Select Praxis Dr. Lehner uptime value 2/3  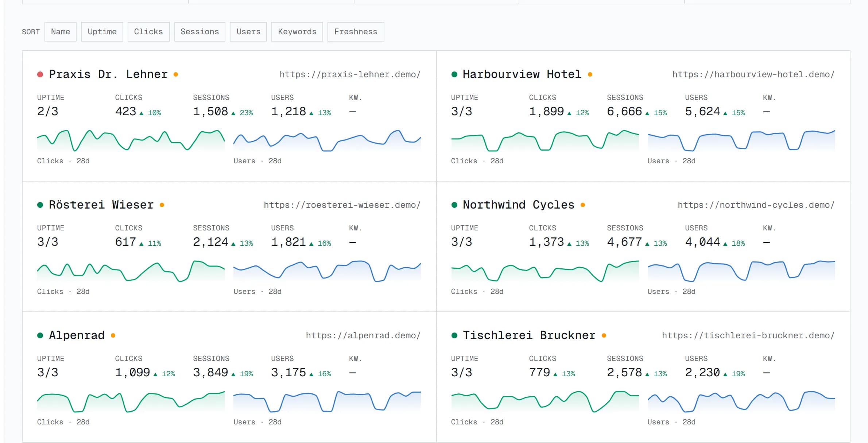coord(48,112)
